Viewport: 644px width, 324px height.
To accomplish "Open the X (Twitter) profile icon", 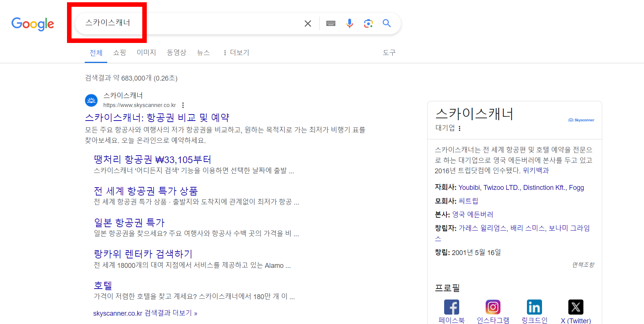I will click(576, 307).
